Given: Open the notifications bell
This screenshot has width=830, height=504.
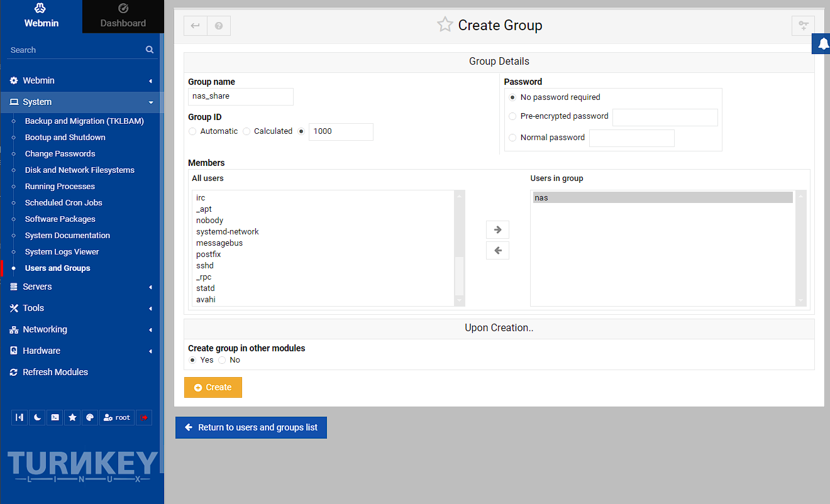Looking at the screenshot, I should pos(823,43).
